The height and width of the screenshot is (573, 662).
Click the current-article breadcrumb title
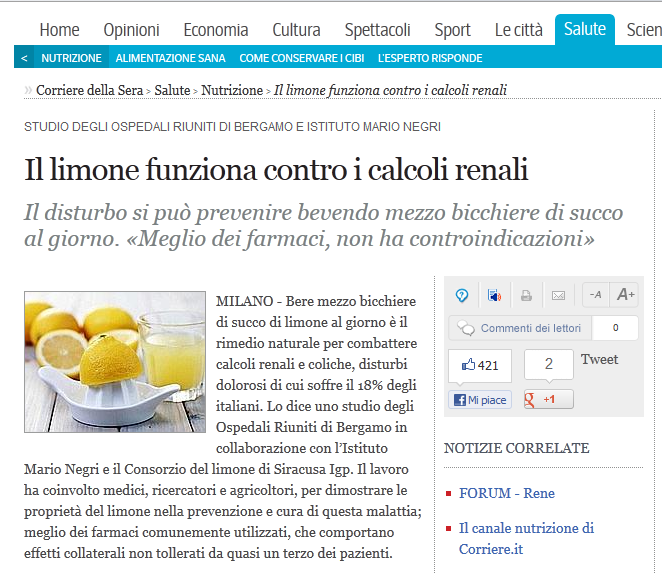tap(390, 90)
